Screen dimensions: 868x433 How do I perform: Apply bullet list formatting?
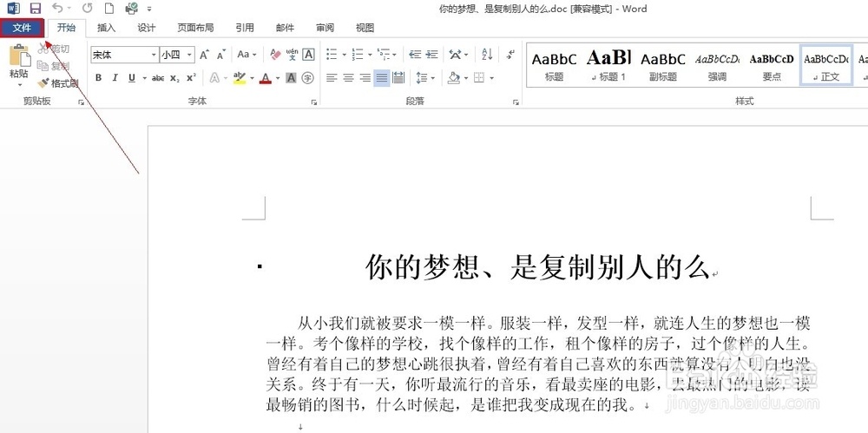332,55
